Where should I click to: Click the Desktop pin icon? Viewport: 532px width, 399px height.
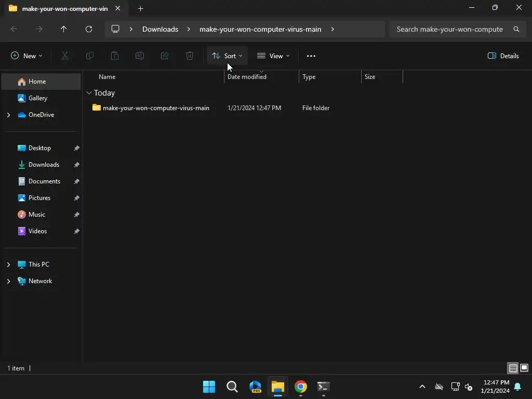pos(77,148)
